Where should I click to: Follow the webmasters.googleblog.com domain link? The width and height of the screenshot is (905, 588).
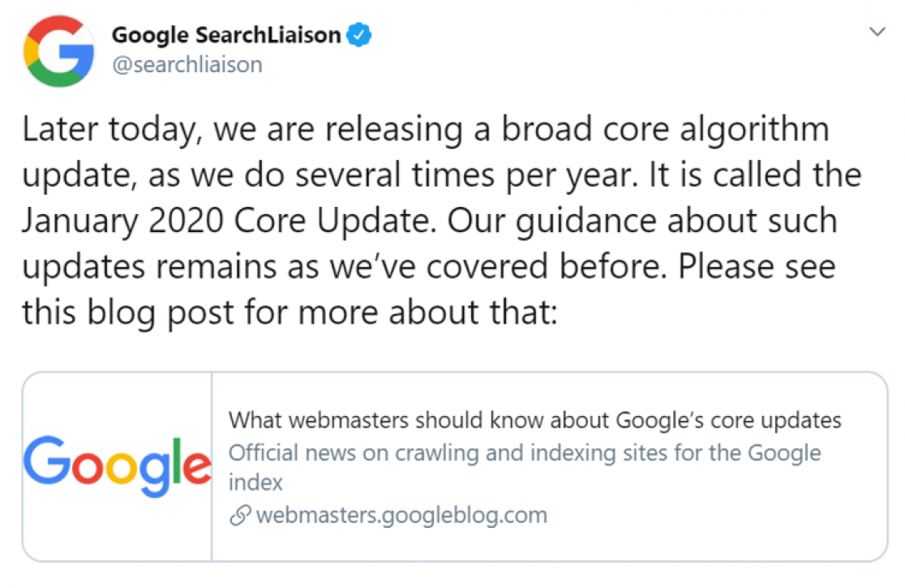coord(401,515)
